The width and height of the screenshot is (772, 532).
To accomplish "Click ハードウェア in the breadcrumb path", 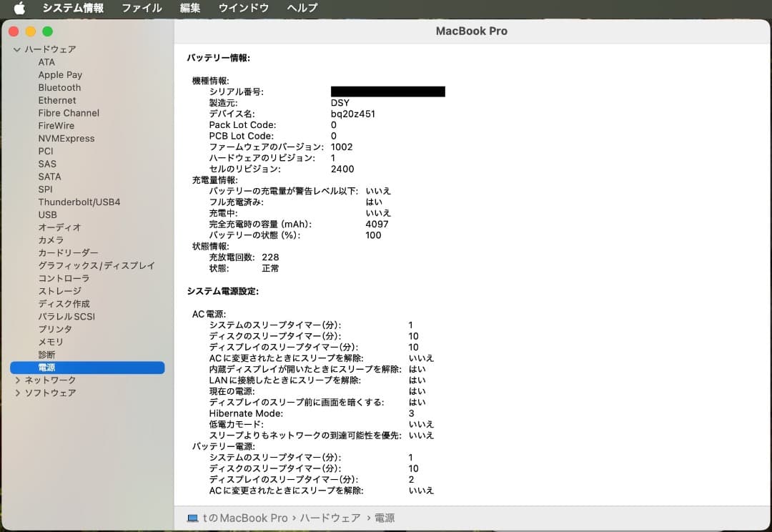I will click(330, 518).
